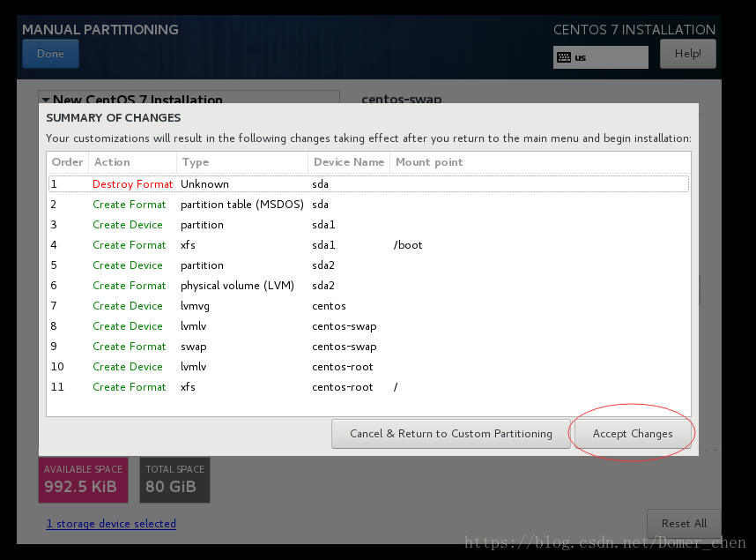Select the 'us' keyboard layout field
This screenshot has width=756, height=560.
[x=600, y=57]
